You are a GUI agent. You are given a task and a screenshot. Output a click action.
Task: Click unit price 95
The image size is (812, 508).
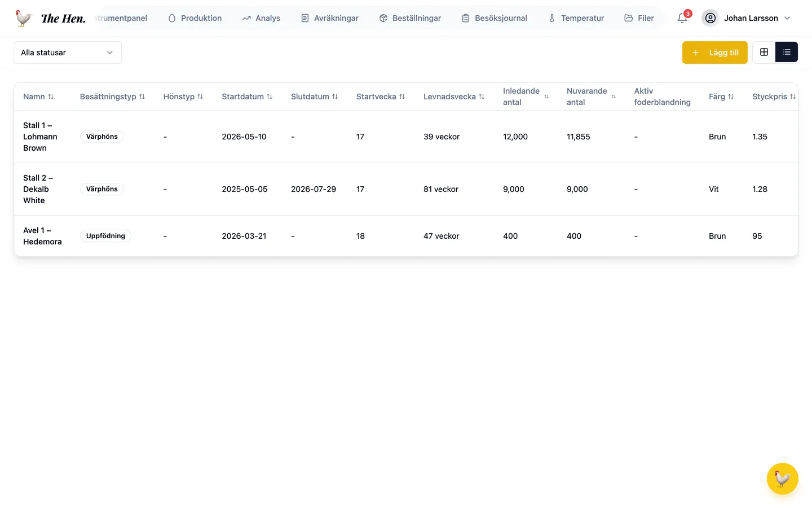pyautogui.click(x=757, y=236)
